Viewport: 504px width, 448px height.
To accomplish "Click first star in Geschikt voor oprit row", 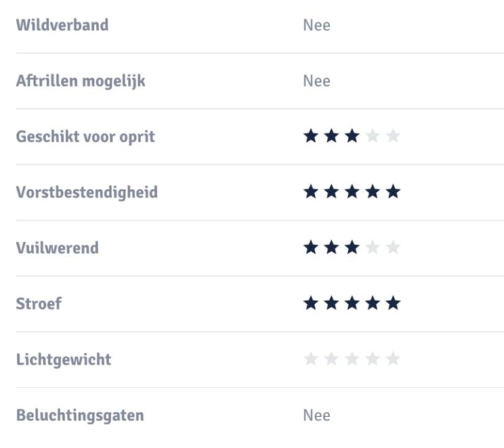I will (x=310, y=136).
